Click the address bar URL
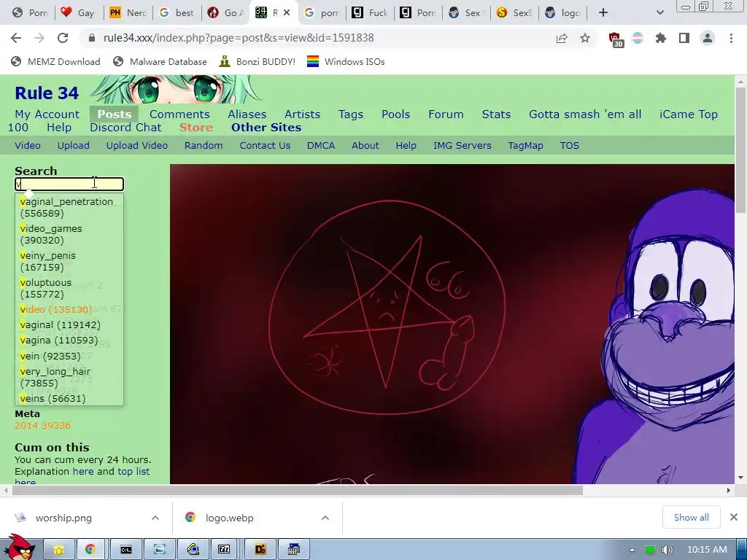This screenshot has width=747, height=560. pyautogui.click(x=239, y=38)
